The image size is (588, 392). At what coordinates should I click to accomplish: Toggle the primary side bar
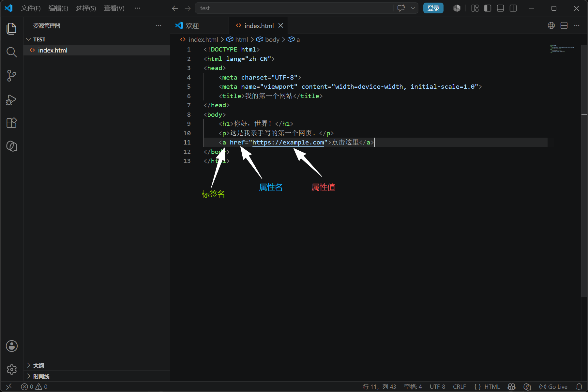tap(488, 8)
